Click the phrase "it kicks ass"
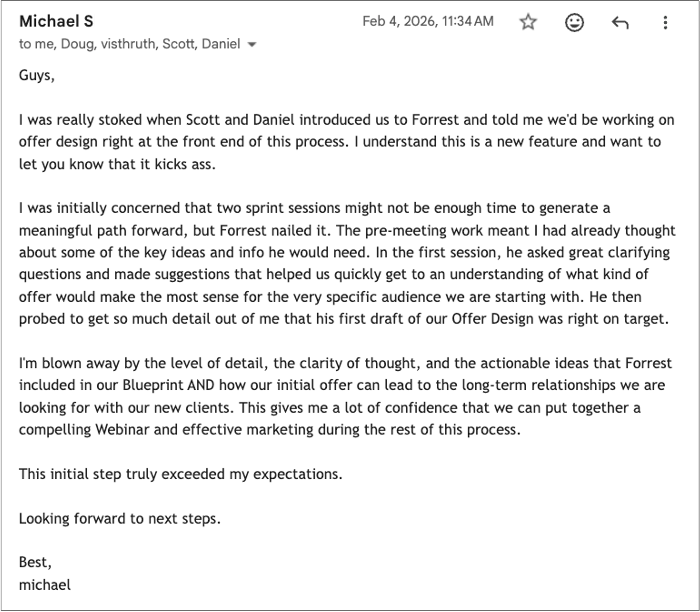The image size is (700, 612). pos(178,164)
